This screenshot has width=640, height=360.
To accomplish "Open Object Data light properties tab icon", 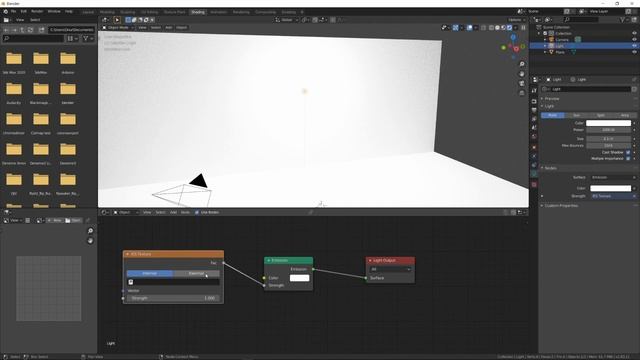I will (534, 174).
